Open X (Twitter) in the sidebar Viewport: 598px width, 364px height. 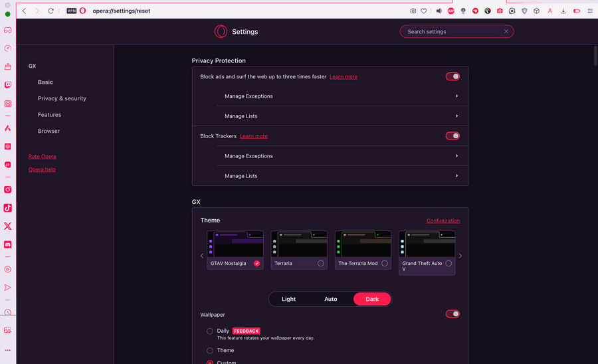[x=7, y=226]
